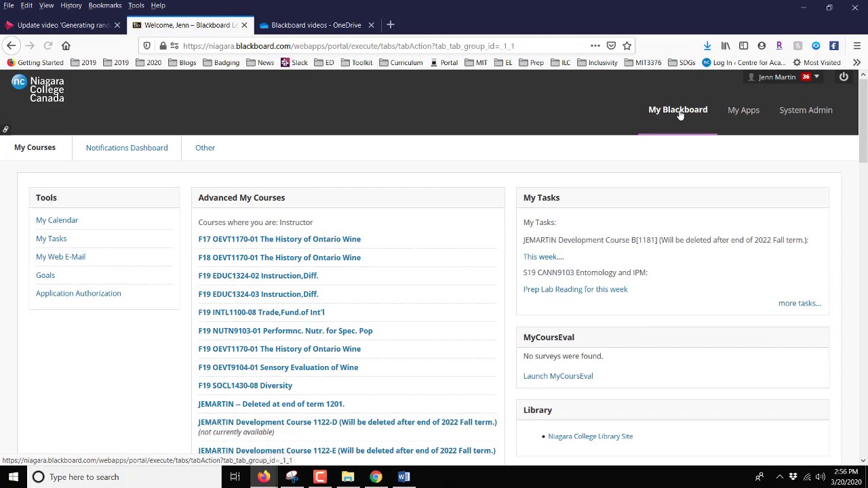View site security via the padlock icon
868x488 pixels.
point(163,45)
